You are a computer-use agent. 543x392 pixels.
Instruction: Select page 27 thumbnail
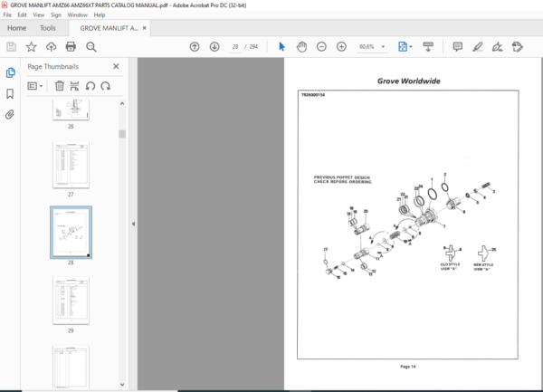(71, 165)
